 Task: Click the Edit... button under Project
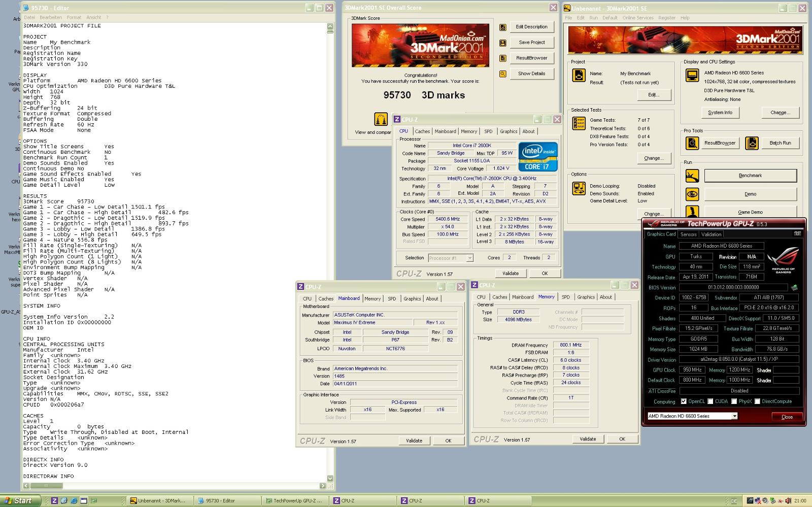[654, 95]
